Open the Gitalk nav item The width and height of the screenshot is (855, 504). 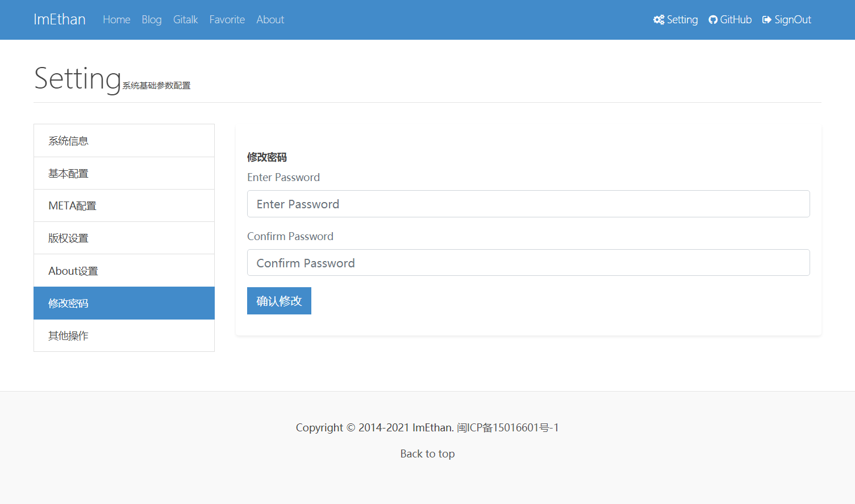185,20
